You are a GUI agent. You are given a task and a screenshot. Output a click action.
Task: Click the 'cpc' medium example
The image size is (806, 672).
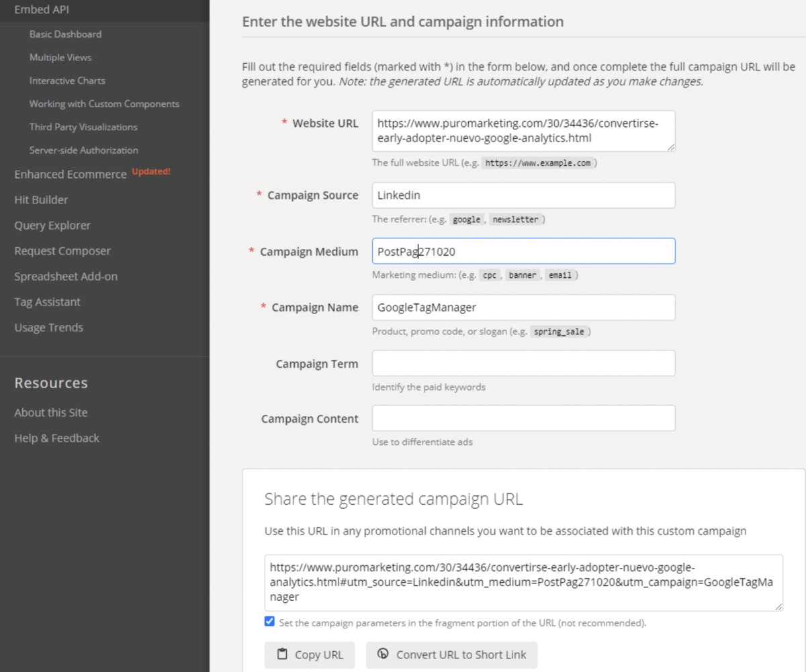tap(490, 275)
